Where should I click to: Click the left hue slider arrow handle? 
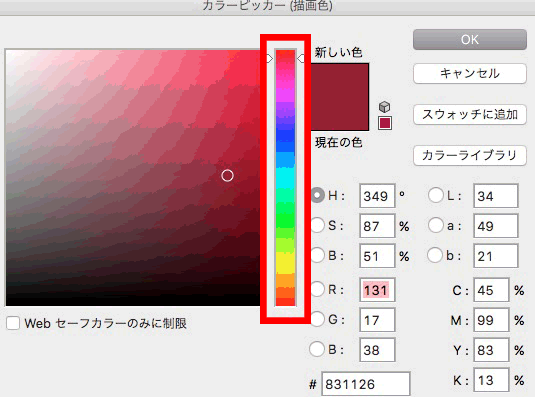(269, 59)
